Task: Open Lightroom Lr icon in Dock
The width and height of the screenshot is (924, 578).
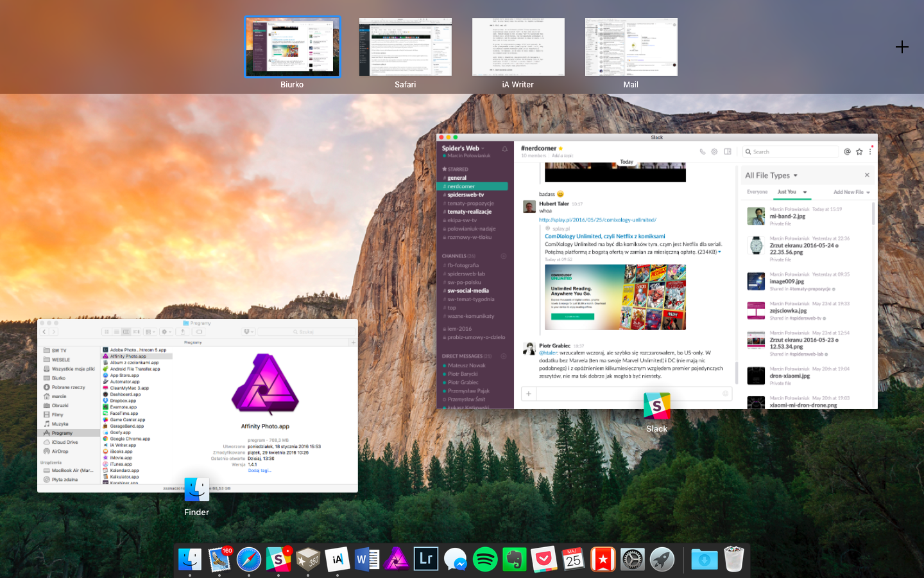Action: pyautogui.click(x=426, y=559)
